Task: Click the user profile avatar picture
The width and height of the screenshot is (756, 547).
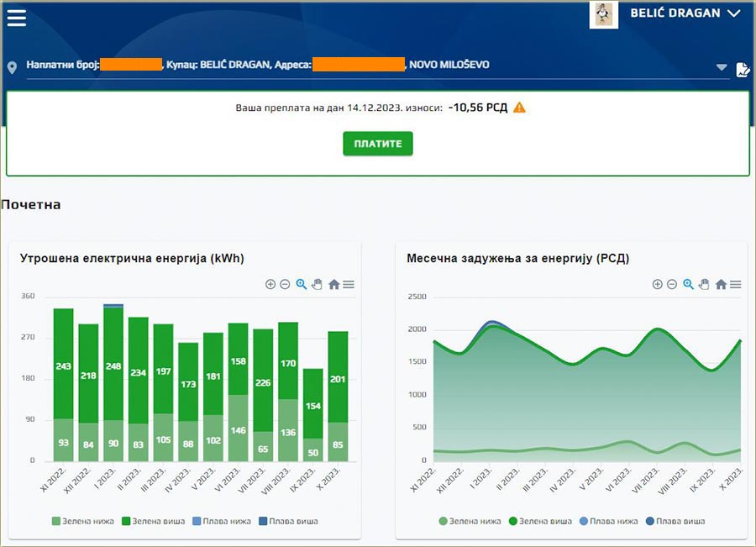Action: click(603, 14)
